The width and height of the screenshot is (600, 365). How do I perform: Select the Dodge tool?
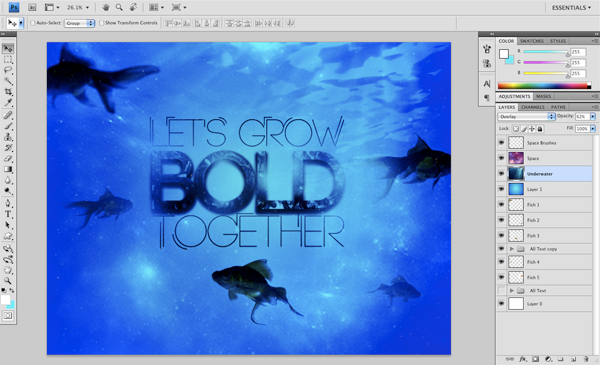click(x=8, y=191)
